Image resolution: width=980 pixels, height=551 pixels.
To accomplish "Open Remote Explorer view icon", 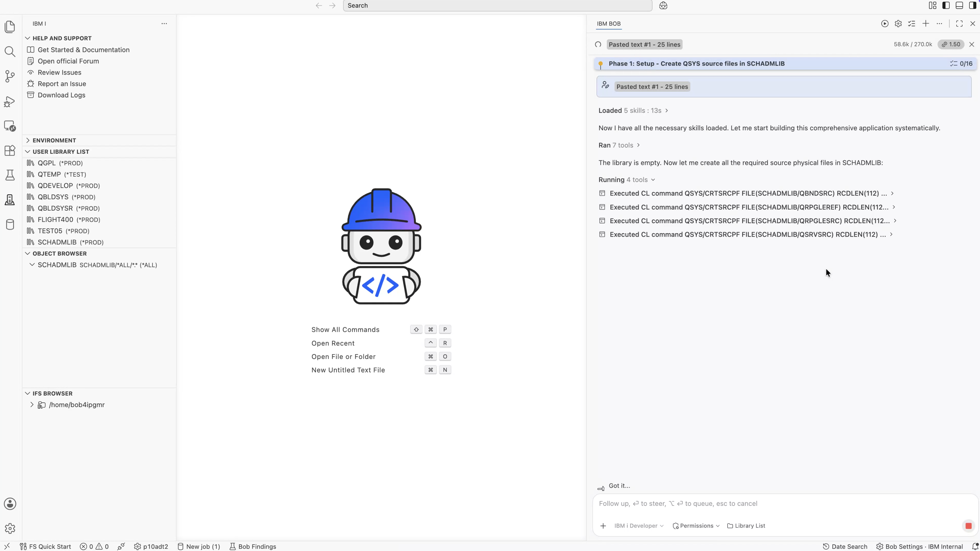I will 10,126.
